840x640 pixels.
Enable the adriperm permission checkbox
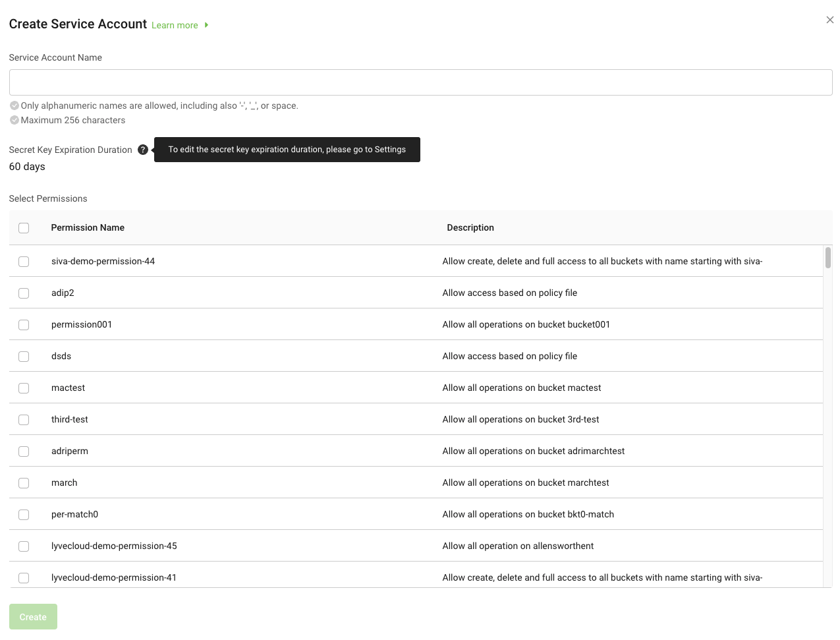tap(24, 451)
